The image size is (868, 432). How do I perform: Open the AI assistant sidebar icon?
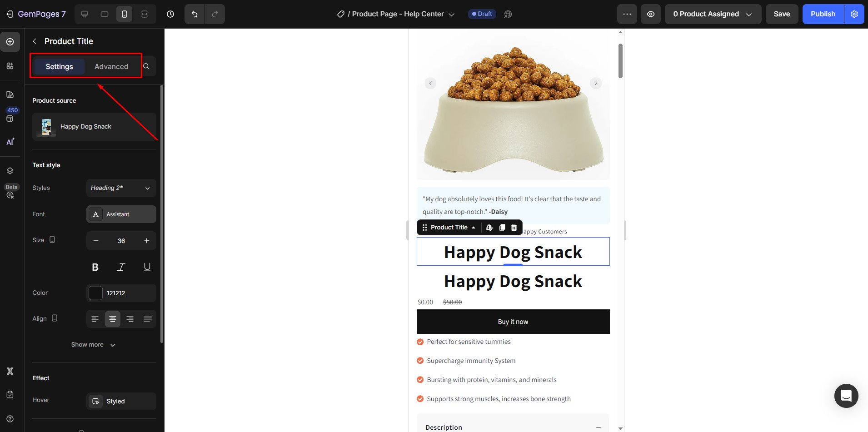click(x=10, y=142)
